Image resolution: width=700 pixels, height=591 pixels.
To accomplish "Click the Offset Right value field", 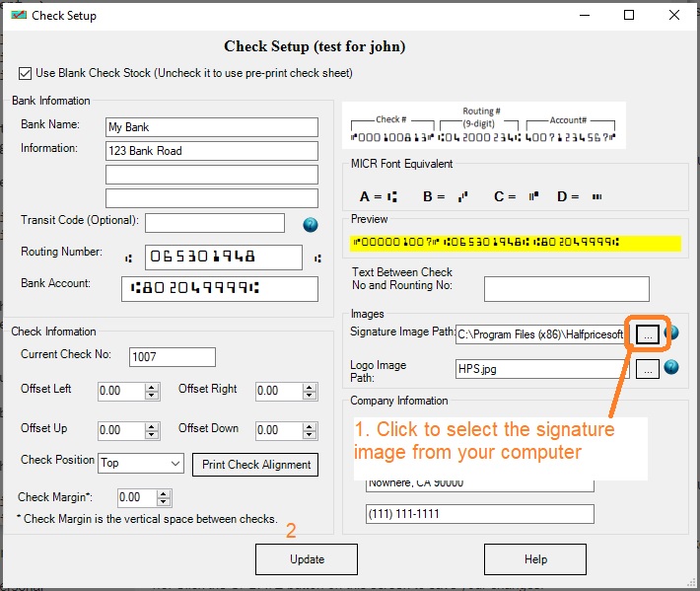I will point(279,392).
